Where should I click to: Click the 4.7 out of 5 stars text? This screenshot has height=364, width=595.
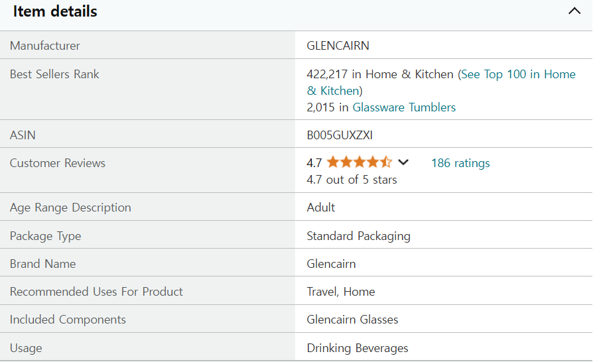pyautogui.click(x=352, y=180)
